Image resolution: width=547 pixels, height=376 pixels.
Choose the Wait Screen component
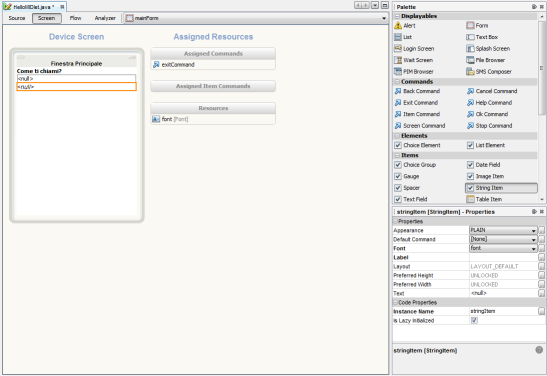(x=413, y=60)
